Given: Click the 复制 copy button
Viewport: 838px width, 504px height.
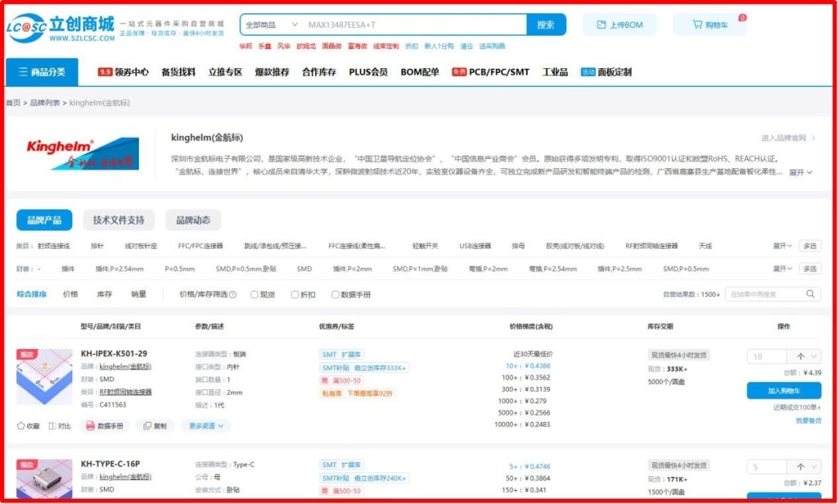Looking at the screenshot, I should pyautogui.click(x=155, y=426).
